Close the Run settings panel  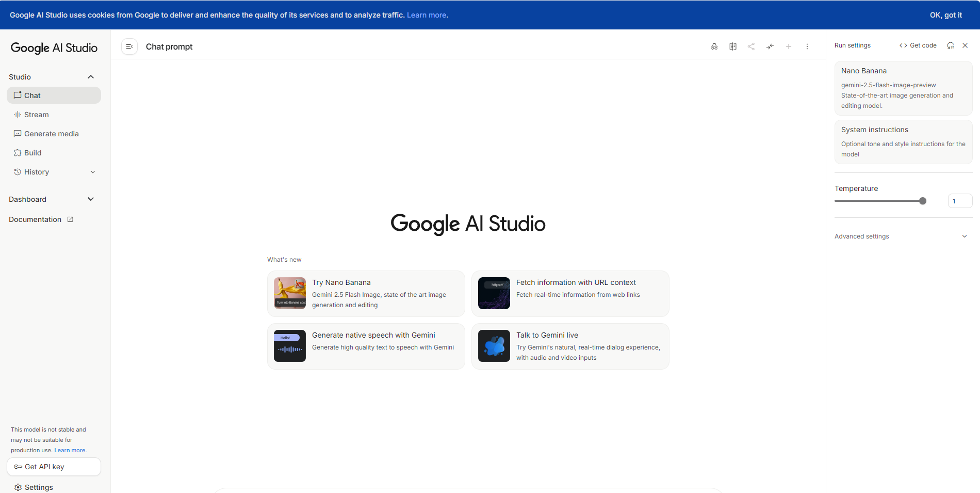(x=965, y=45)
